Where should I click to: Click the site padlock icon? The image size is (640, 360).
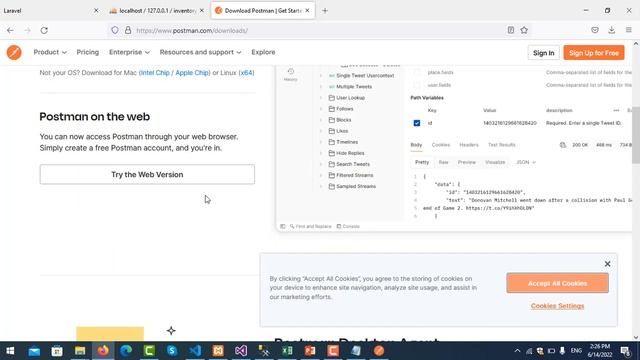[x=128, y=30]
